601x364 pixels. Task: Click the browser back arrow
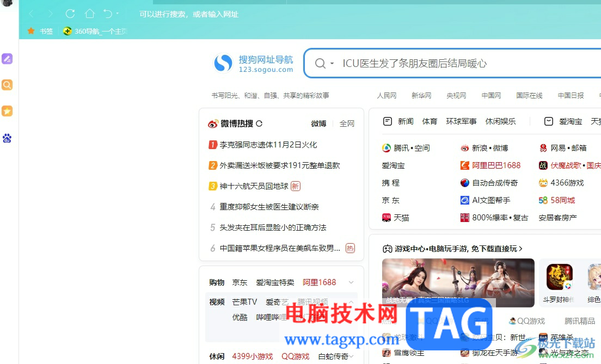(x=32, y=14)
